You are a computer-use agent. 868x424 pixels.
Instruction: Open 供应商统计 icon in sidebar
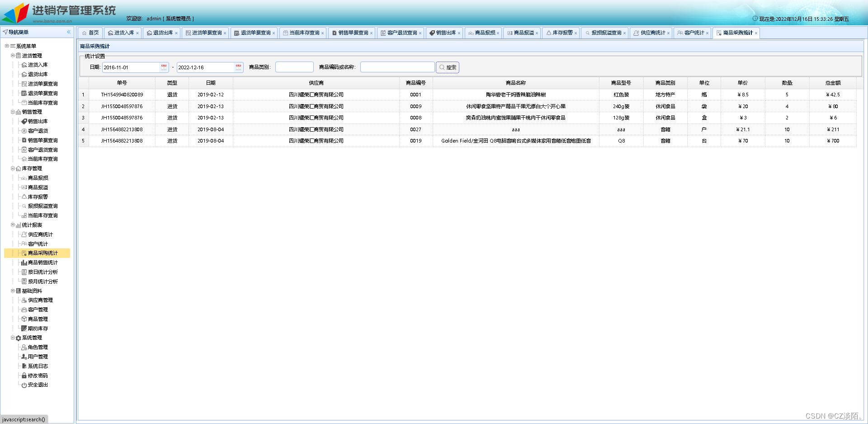pos(24,234)
